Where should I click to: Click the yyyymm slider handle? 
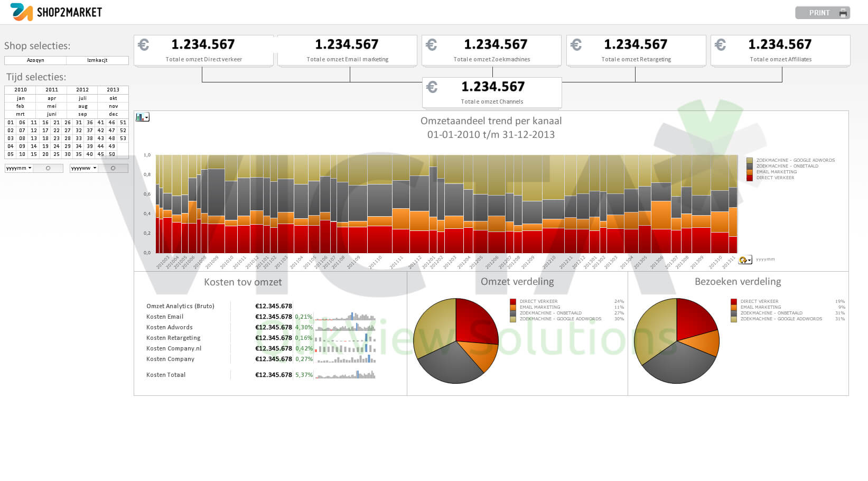click(x=48, y=168)
